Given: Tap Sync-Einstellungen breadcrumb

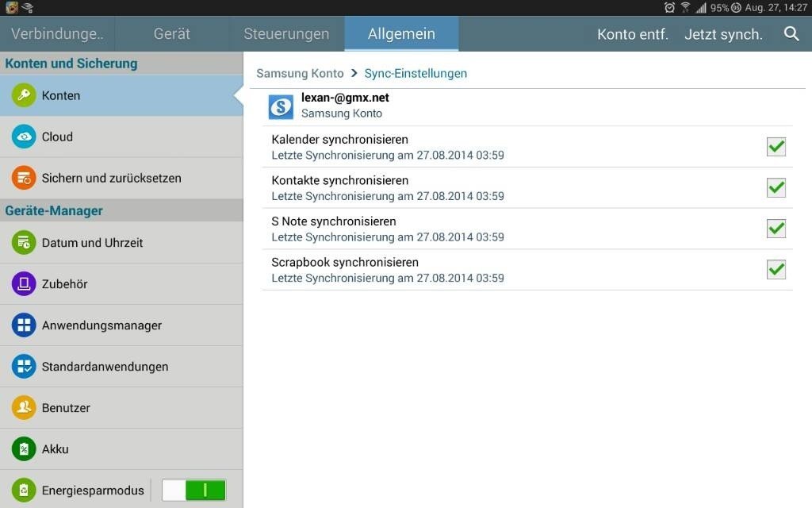Looking at the screenshot, I should coord(416,73).
